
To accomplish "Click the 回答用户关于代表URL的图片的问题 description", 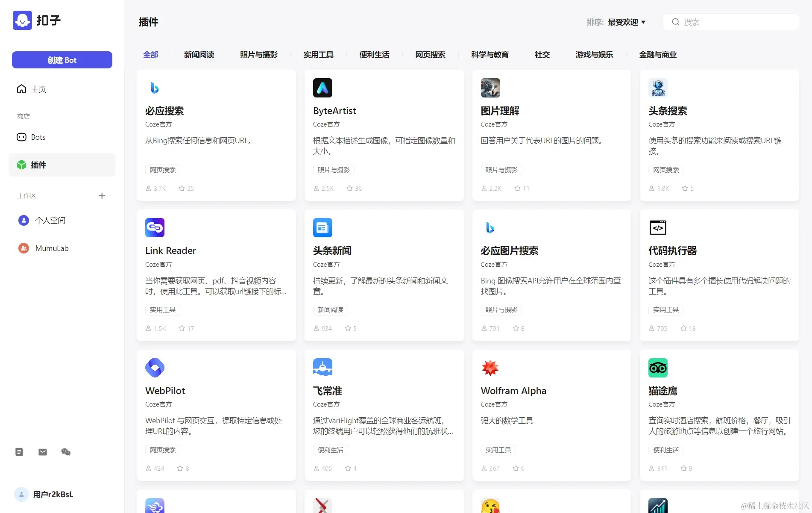I will tap(542, 141).
